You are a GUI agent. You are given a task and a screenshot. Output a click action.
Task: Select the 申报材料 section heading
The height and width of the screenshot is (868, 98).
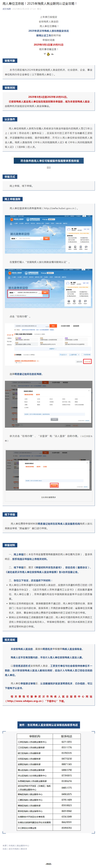[x=10, y=545]
